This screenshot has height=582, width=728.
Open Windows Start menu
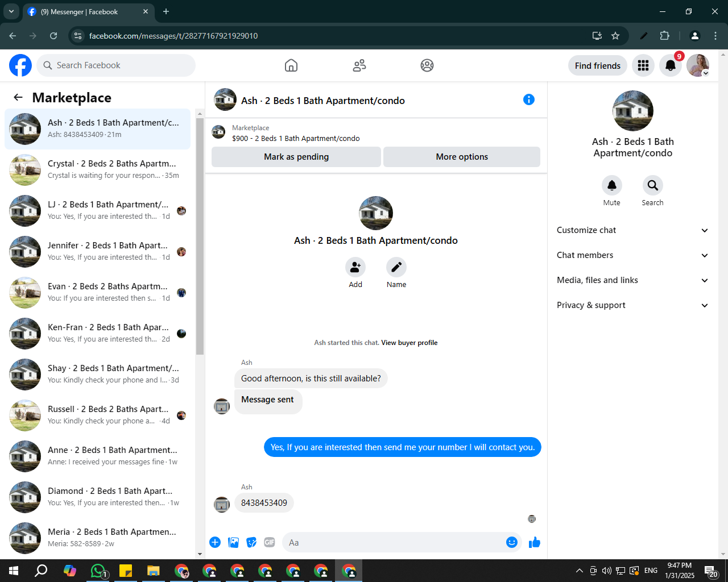coord(14,571)
